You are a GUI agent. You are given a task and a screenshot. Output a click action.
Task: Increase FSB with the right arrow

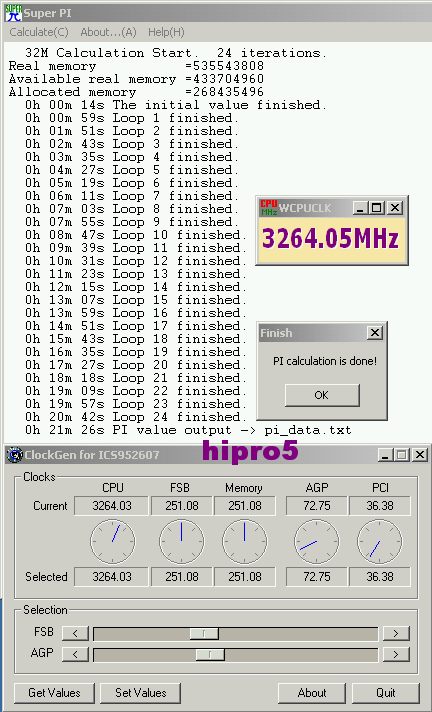tap(396, 633)
